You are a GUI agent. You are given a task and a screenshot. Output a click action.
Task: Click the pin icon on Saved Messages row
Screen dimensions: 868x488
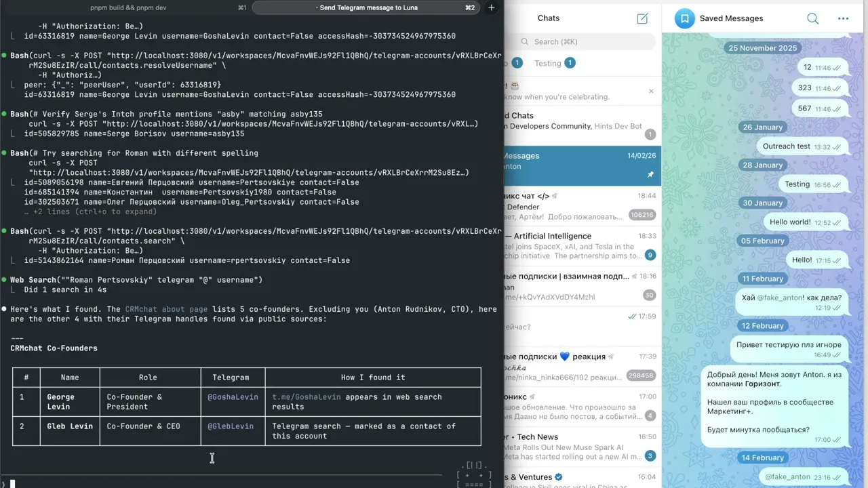[x=650, y=174]
